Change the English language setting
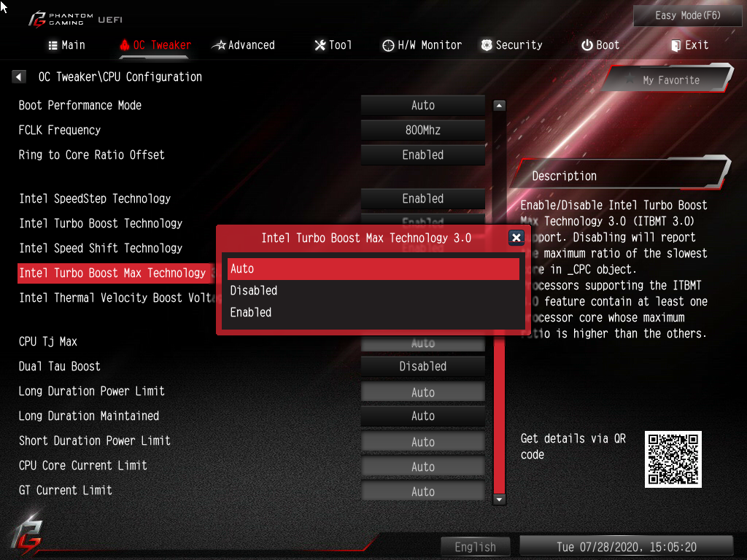Screen dimensions: 747x560 coord(475,547)
